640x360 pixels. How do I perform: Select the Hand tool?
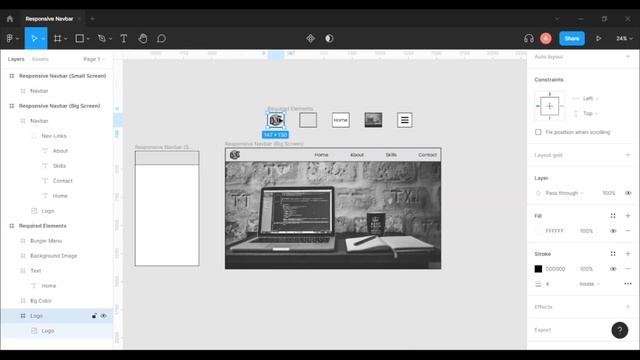click(142, 38)
